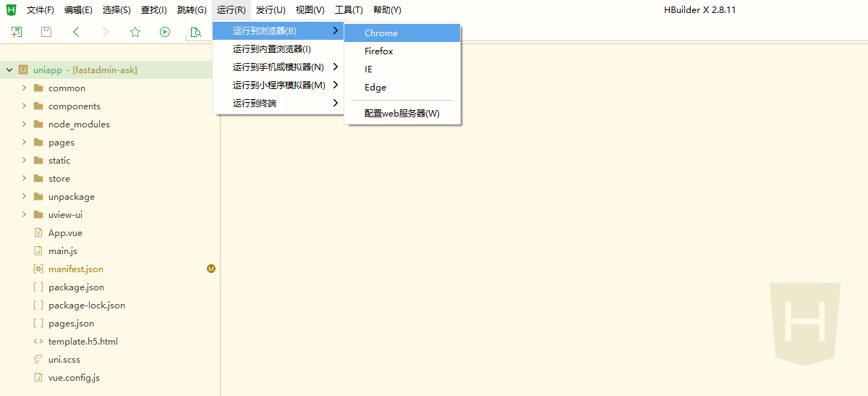Open the 查找(I) menu

154,10
